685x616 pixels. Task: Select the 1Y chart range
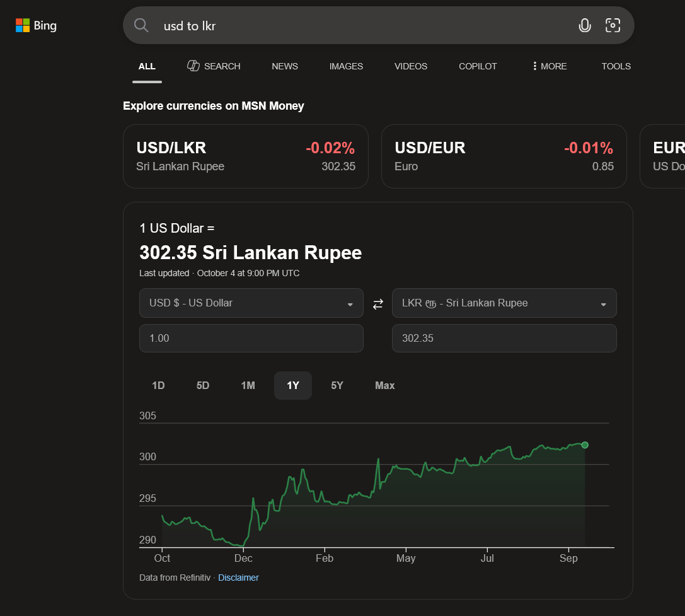coord(292,386)
